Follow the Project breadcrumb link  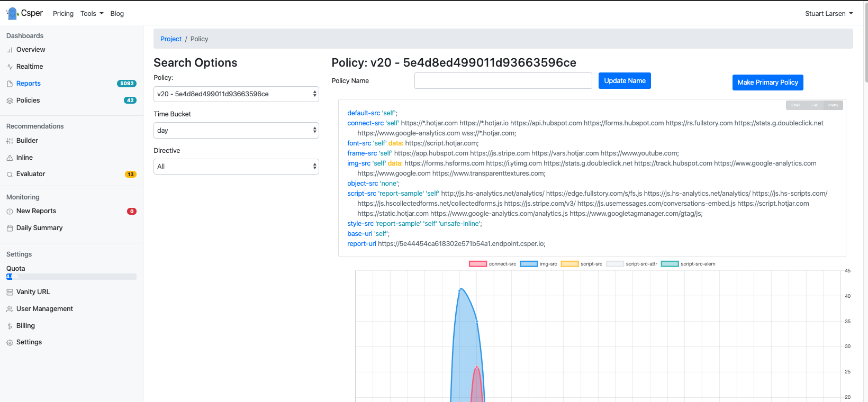pyautogui.click(x=171, y=39)
